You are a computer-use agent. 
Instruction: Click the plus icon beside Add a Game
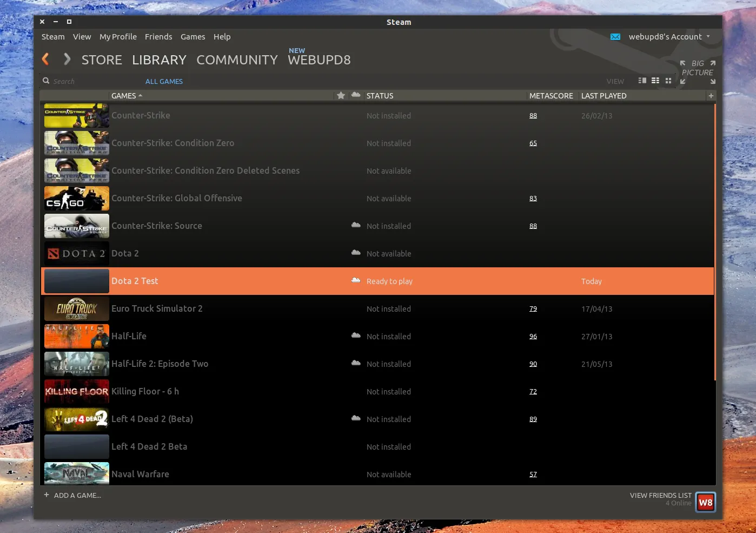pos(47,495)
